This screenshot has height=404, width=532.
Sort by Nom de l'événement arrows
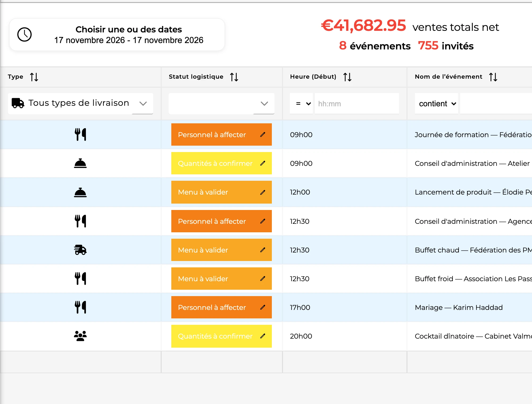(493, 77)
